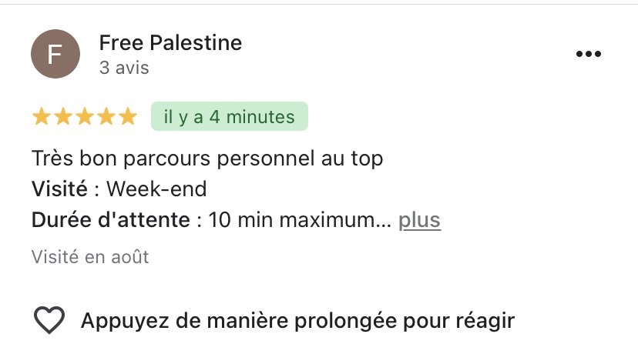Click the "Très bon parcours personnel au top" text
Viewport: 638px width, 364px height.
[207, 159]
